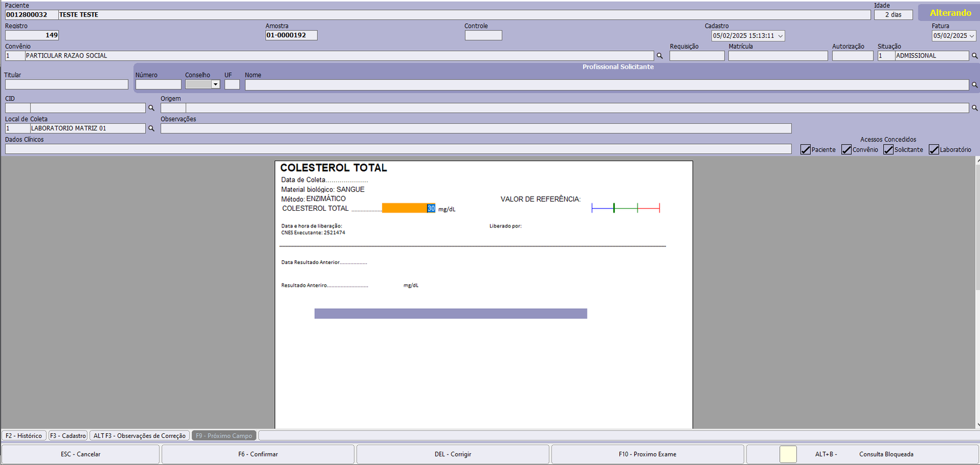The width and height of the screenshot is (980, 465).
Task: Open the Situação lookup magnifier
Action: [974, 56]
